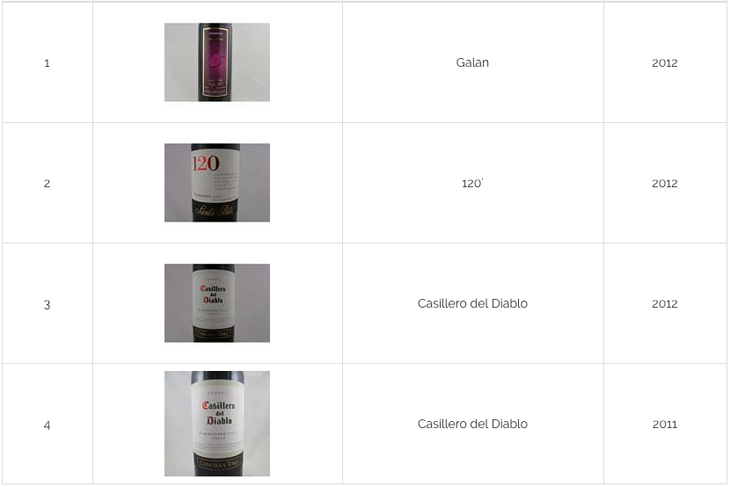Open Casillero del Diablo name in row 4
The height and width of the screenshot is (487, 730).
coord(473,424)
